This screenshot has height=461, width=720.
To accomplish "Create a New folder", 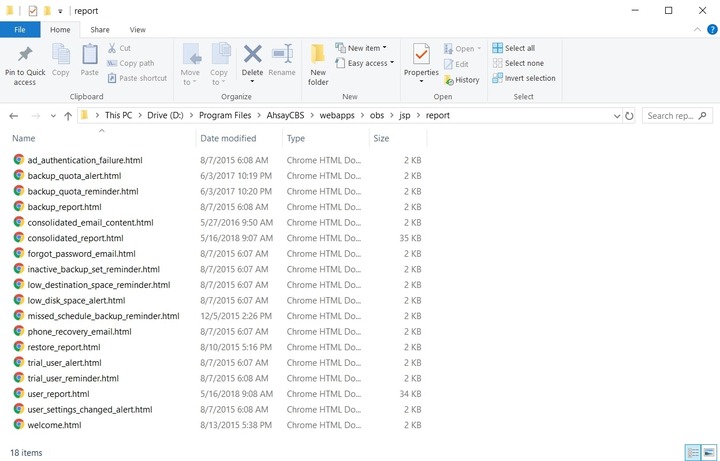I will pyautogui.click(x=318, y=65).
